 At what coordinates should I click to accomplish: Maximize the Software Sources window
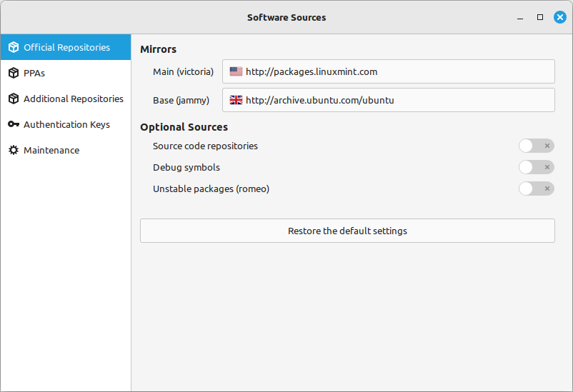(540, 17)
